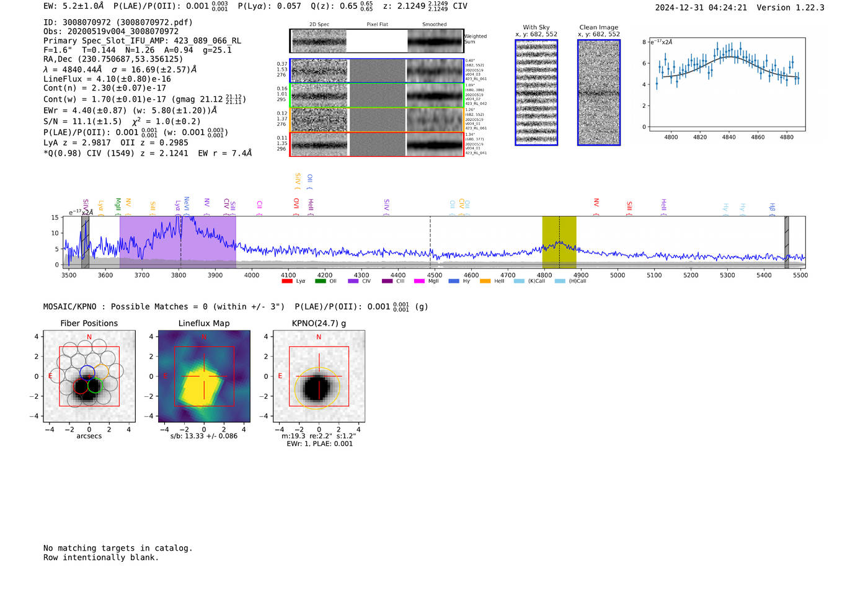
Task: Click the blue Hγ legend swatch
Action: (x=454, y=281)
